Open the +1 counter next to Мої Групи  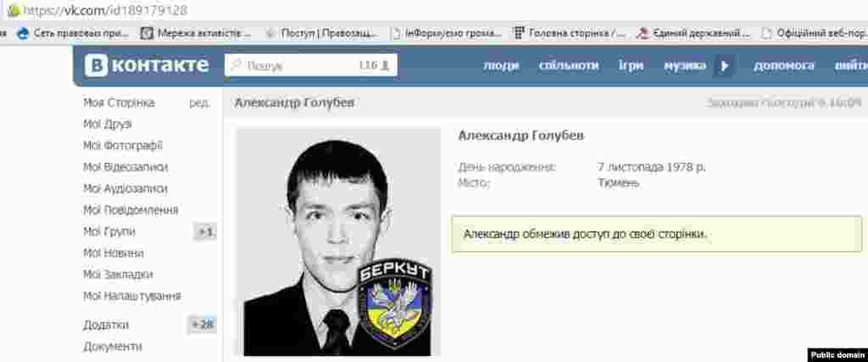pos(205,232)
